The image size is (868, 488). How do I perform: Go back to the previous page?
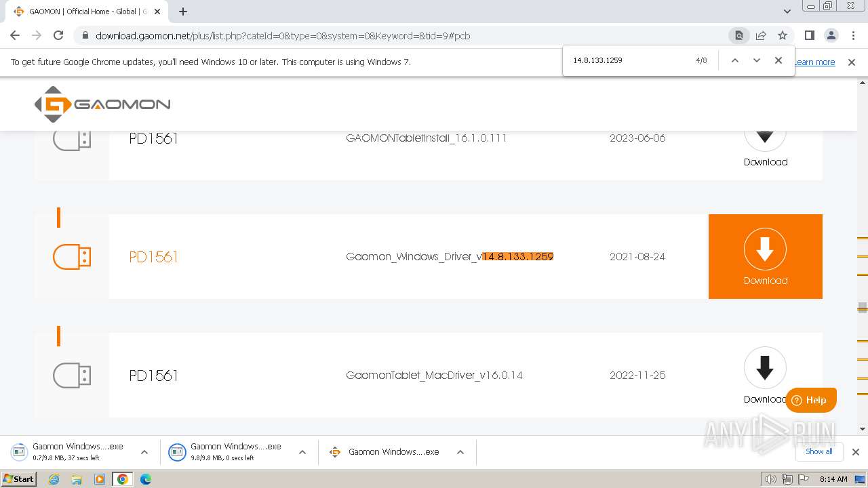click(x=15, y=35)
